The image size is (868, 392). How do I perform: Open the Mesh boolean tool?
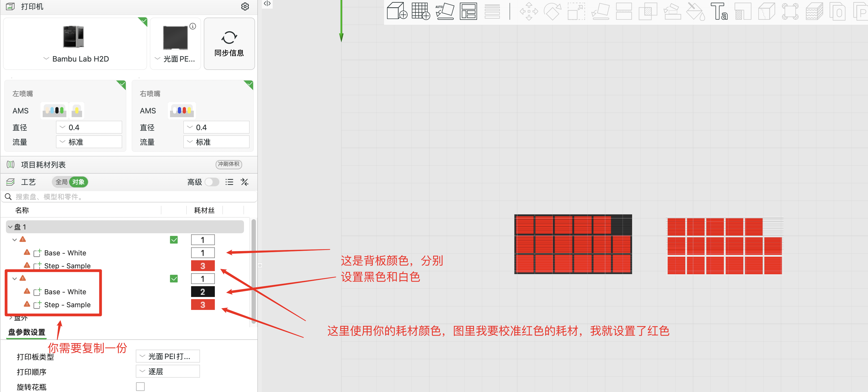point(648,11)
